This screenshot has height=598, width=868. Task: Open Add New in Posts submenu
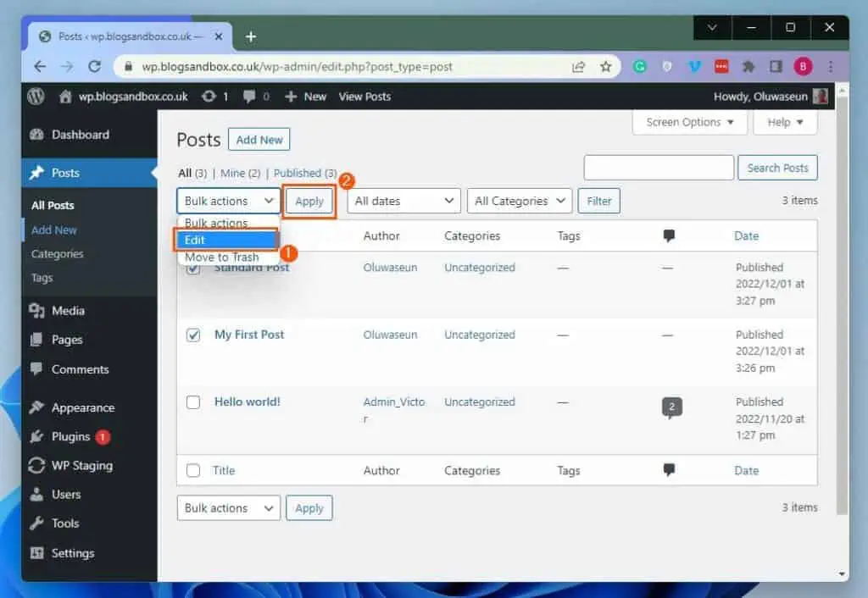click(53, 230)
